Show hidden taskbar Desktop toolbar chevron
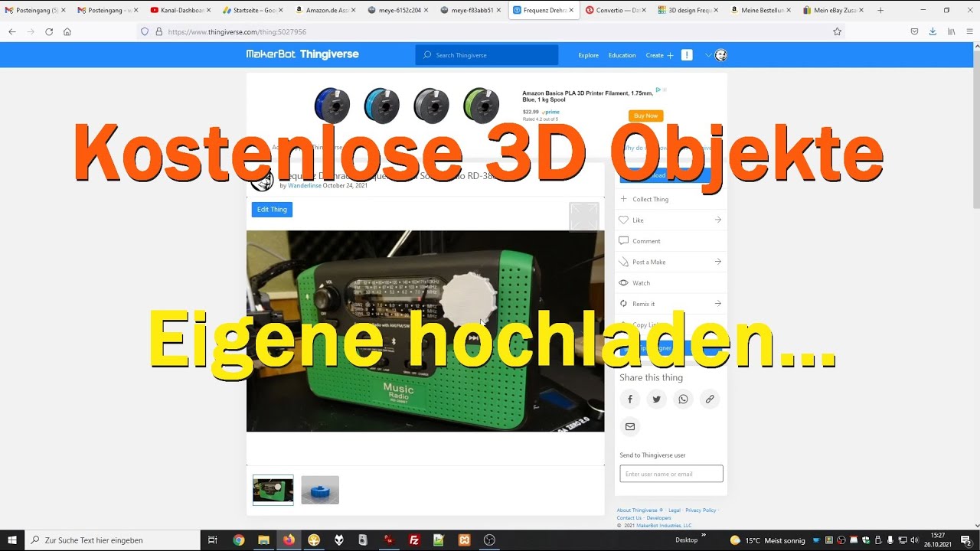Viewport: 980px width, 551px height. pos(704,535)
